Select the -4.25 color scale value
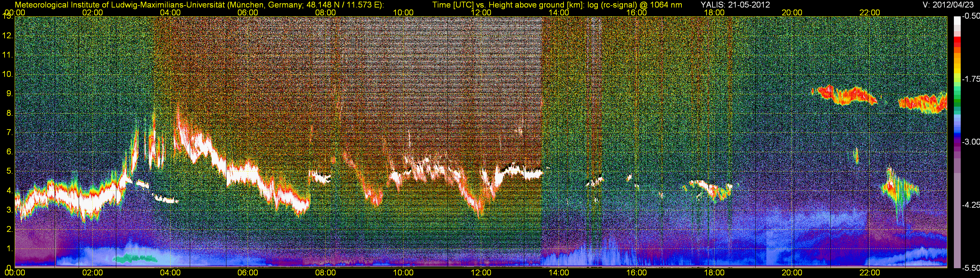 (970, 205)
